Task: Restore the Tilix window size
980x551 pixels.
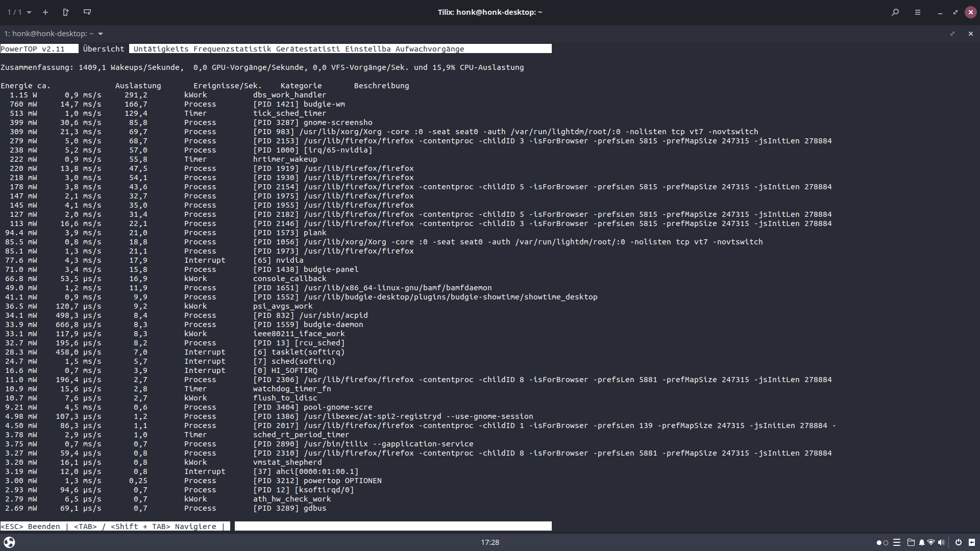Action: [955, 12]
